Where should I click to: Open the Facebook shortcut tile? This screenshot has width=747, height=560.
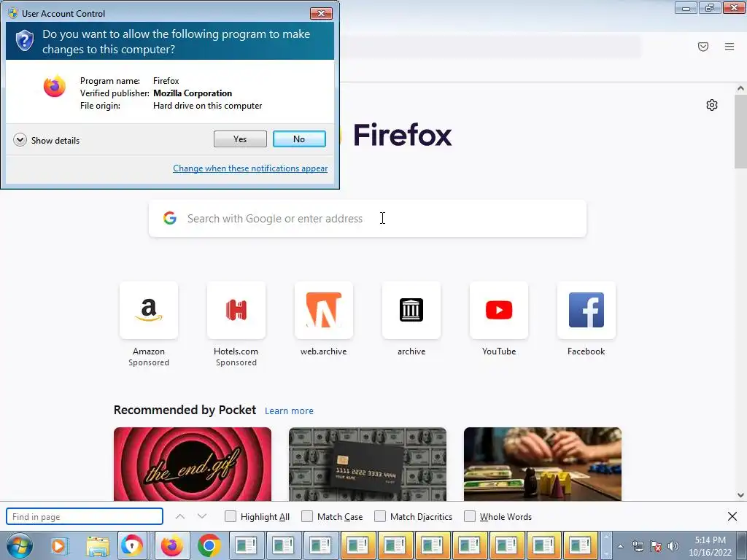pos(587,310)
